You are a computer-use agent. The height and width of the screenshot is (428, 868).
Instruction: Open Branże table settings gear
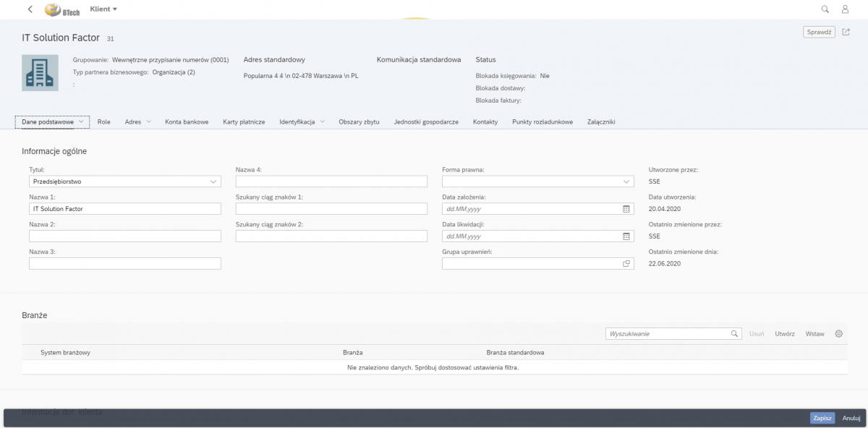[x=839, y=334]
